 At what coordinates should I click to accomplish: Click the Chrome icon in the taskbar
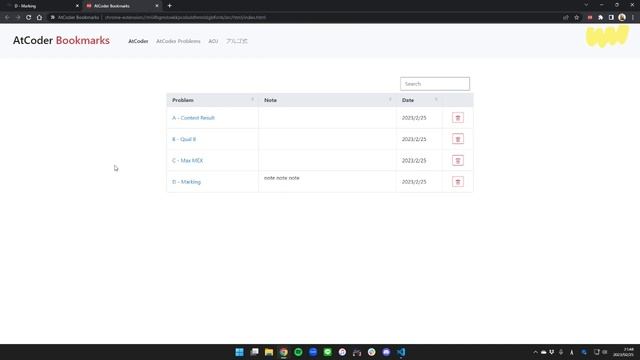tap(284, 352)
